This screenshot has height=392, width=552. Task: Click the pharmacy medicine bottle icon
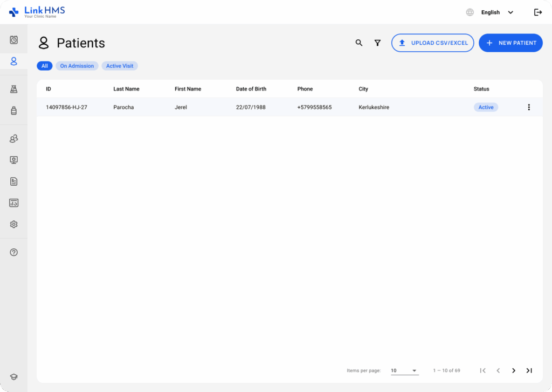pyautogui.click(x=13, y=109)
